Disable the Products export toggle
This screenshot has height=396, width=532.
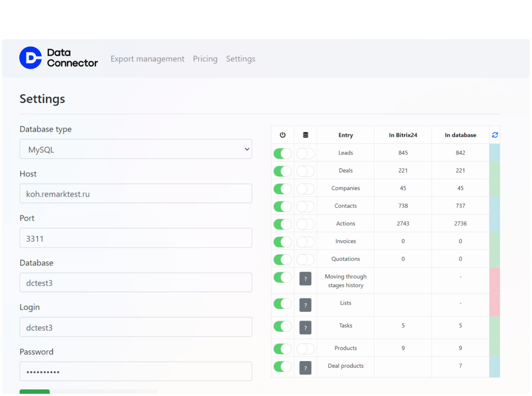click(x=283, y=349)
